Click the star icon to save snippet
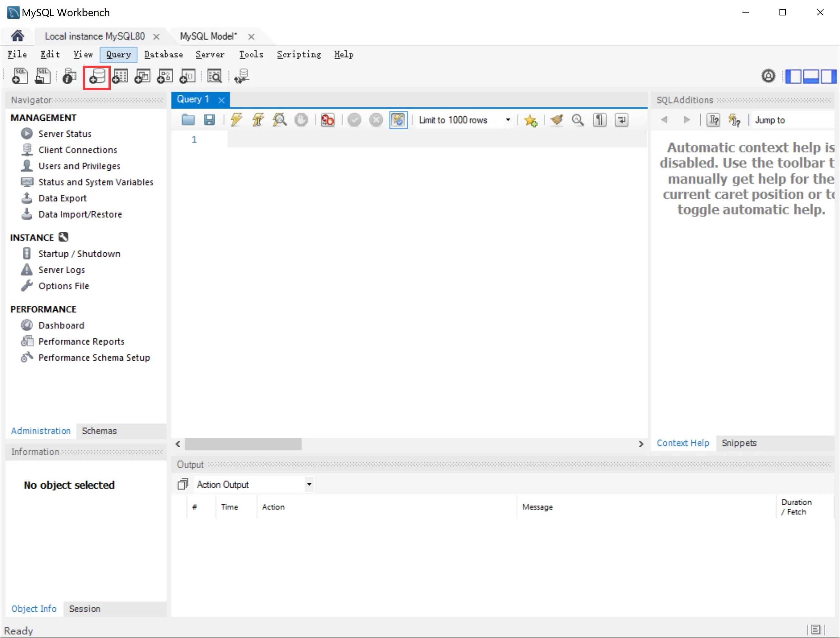Screen dimensions: 840x638 [x=531, y=121]
